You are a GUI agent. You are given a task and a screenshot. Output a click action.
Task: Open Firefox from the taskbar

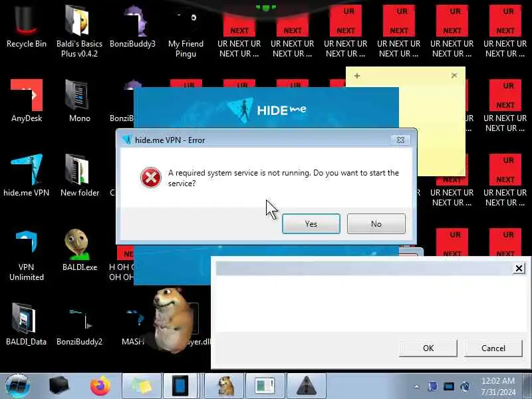(100, 386)
